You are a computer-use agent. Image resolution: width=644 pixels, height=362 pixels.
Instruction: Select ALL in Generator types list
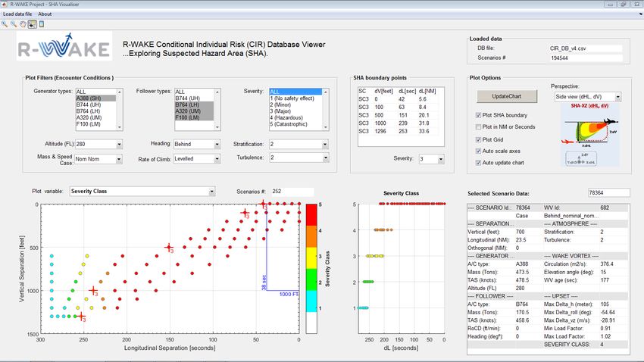click(x=95, y=92)
